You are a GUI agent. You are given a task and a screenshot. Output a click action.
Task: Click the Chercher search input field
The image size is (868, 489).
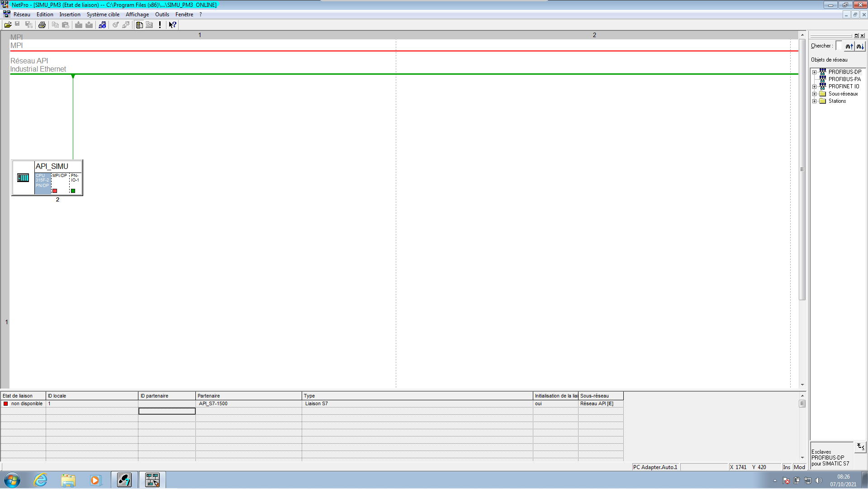point(839,46)
